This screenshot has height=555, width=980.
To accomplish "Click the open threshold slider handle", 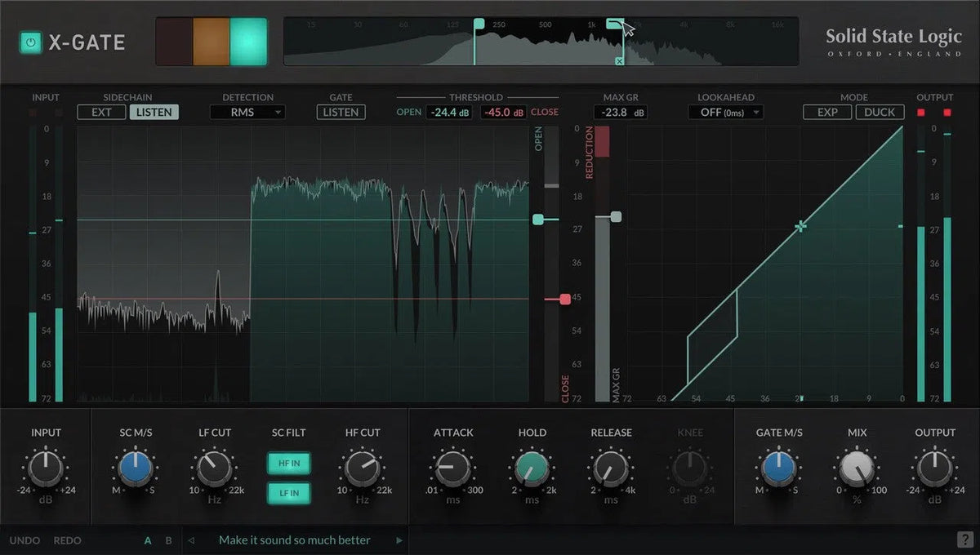I will 538,220.
